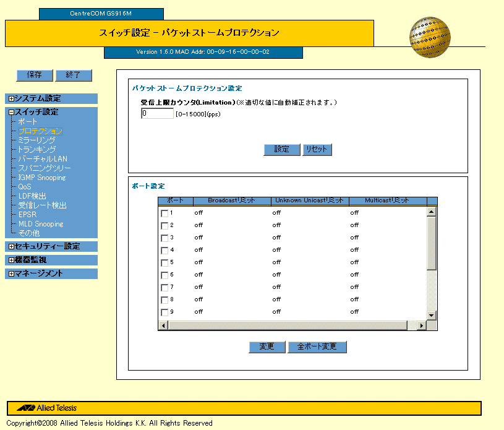Click the globe logo icon
Screen dimensions: 504x430
429,37
